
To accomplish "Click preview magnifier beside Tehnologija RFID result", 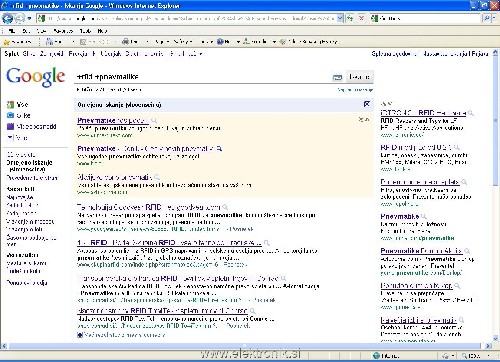I will tap(225, 207).
